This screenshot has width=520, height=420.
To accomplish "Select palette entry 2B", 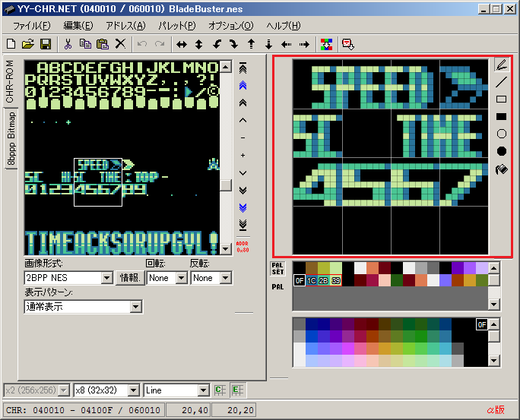I will [323, 280].
